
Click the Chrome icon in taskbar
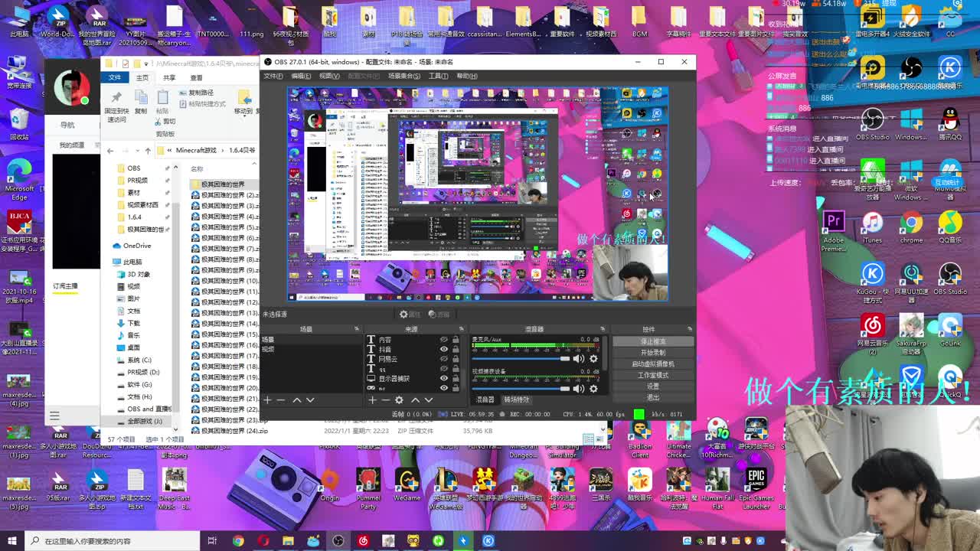238,541
